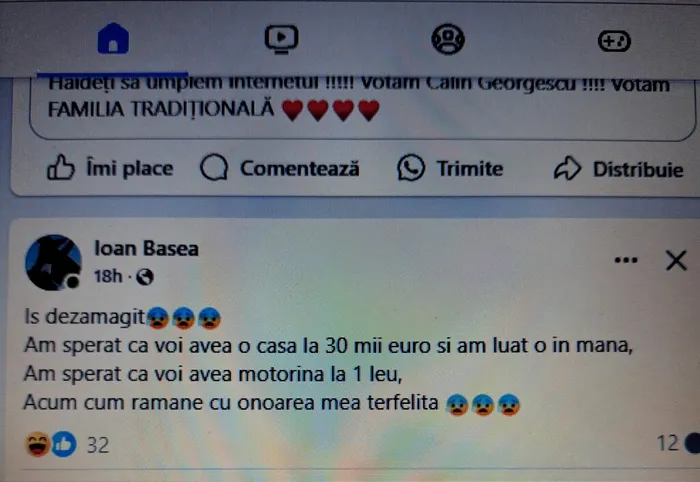
Task: Click the WhatsApp icon next to Trimite
Action: (x=411, y=168)
